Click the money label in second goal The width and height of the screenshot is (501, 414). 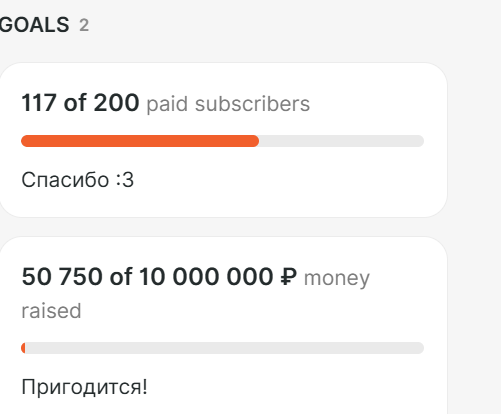[x=337, y=278]
